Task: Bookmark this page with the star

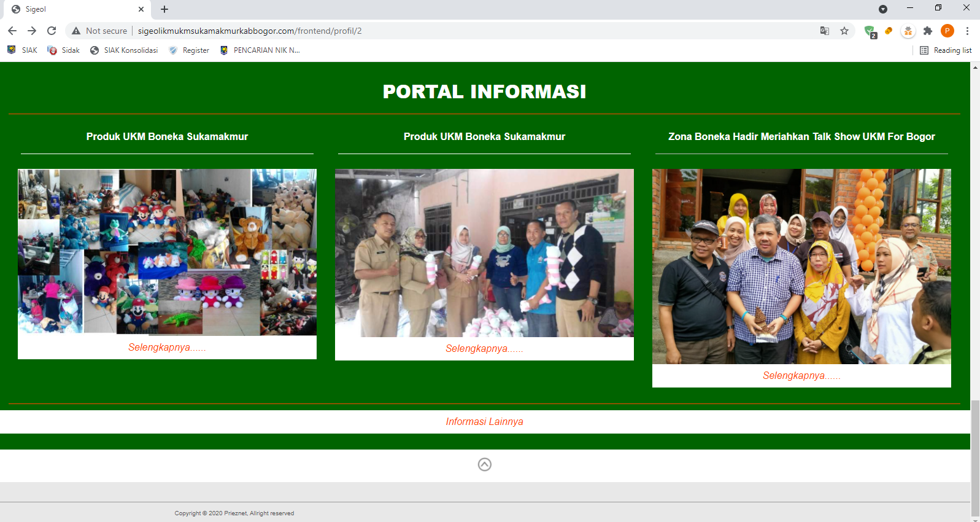Action: pos(844,31)
